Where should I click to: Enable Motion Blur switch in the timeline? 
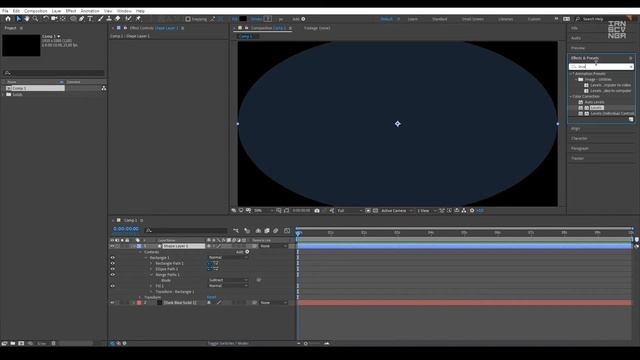(276, 231)
